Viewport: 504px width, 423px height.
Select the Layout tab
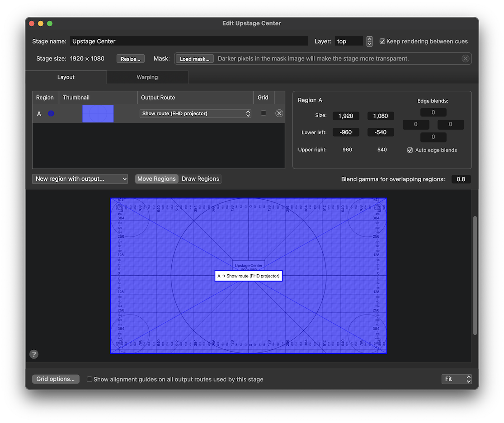pyautogui.click(x=66, y=77)
